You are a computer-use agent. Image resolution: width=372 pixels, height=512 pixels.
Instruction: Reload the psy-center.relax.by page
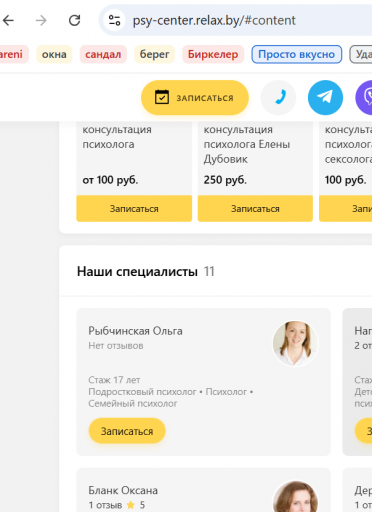click(x=75, y=21)
